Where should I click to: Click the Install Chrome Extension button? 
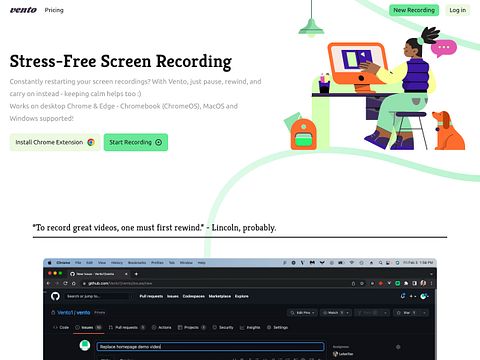55,142
